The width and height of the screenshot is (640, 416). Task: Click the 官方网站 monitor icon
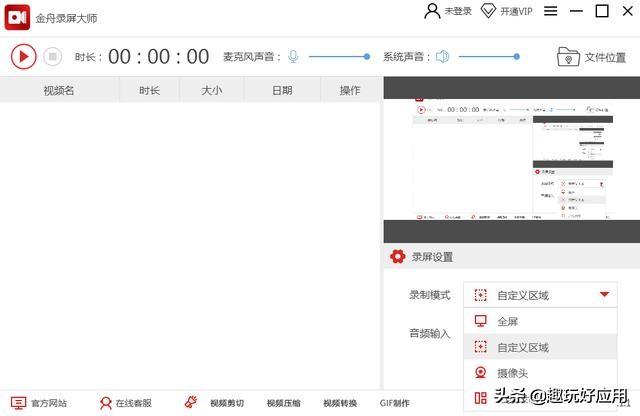[x=18, y=403]
